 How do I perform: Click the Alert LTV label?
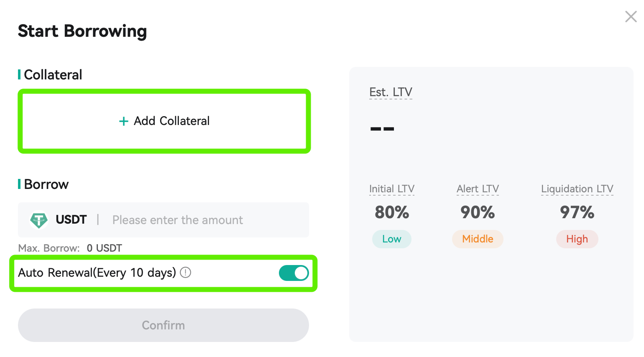click(478, 189)
